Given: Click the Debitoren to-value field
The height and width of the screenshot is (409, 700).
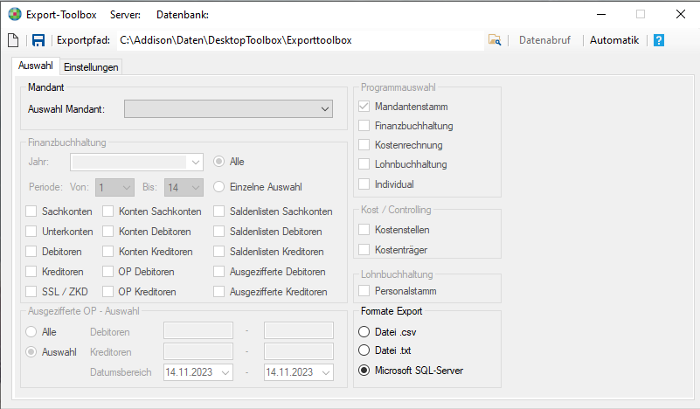Looking at the screenshot, I should 299,331.
